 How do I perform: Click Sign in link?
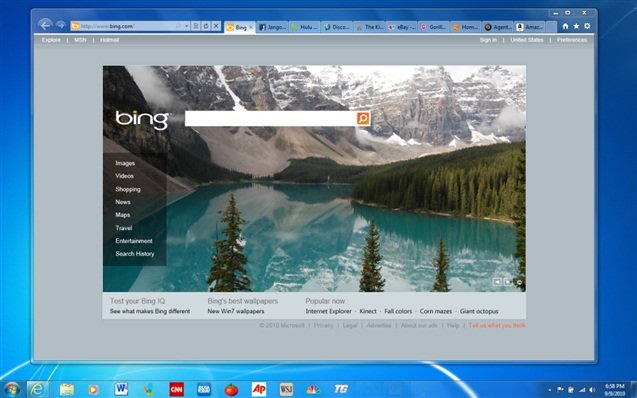point(488,40)
